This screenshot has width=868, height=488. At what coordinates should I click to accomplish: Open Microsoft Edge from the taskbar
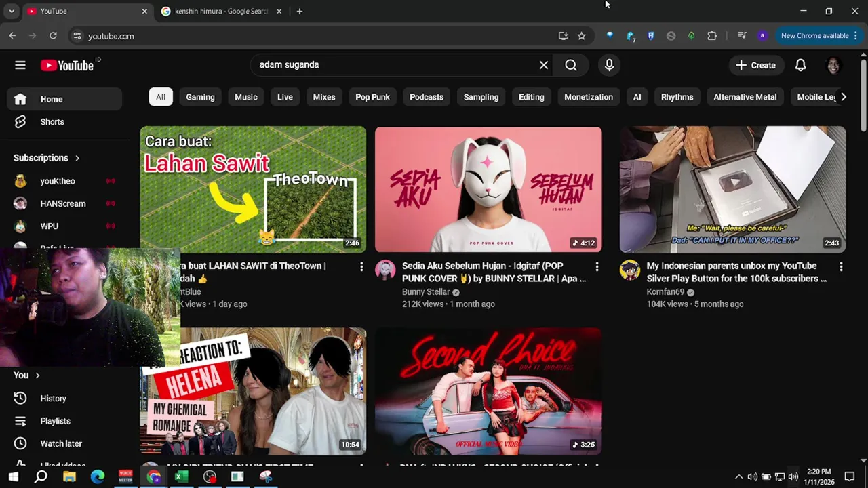coord(98,476)
